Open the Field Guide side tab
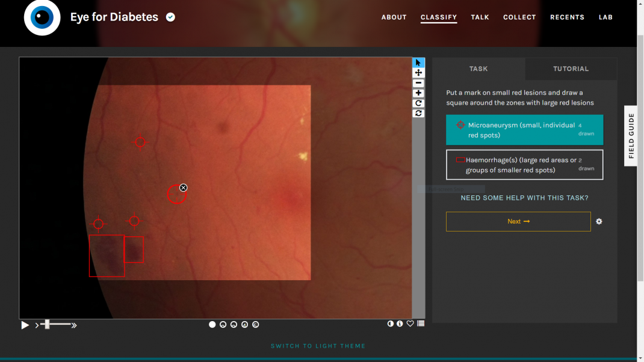 pos(631,136)
